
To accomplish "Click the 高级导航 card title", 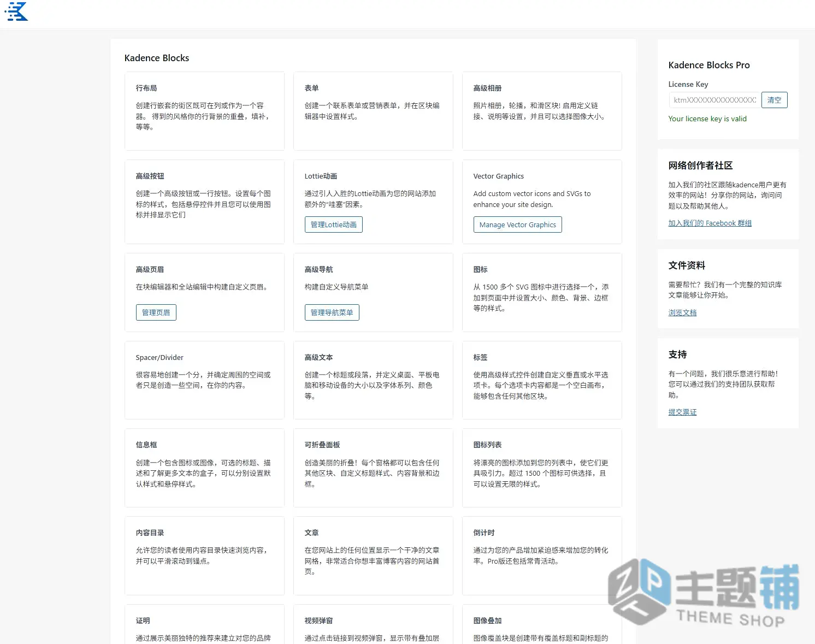I will [318, 269].
